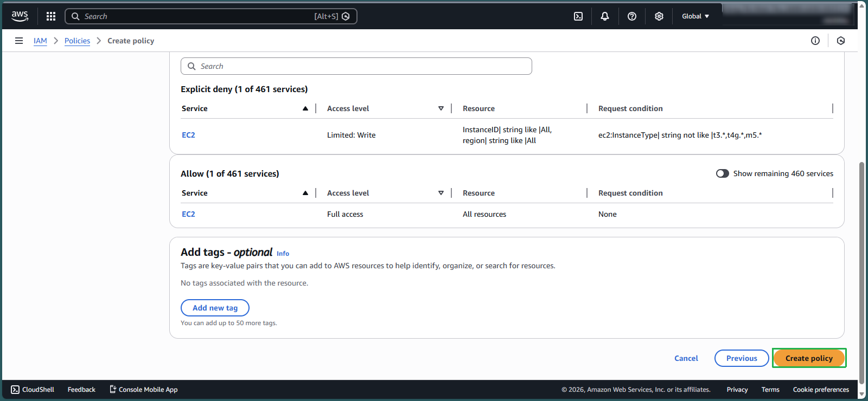Image resolution: width=868 pixels, height=401 pixels.
Task: Open the services grid menu icon
Action: click(x=51, y=16)
